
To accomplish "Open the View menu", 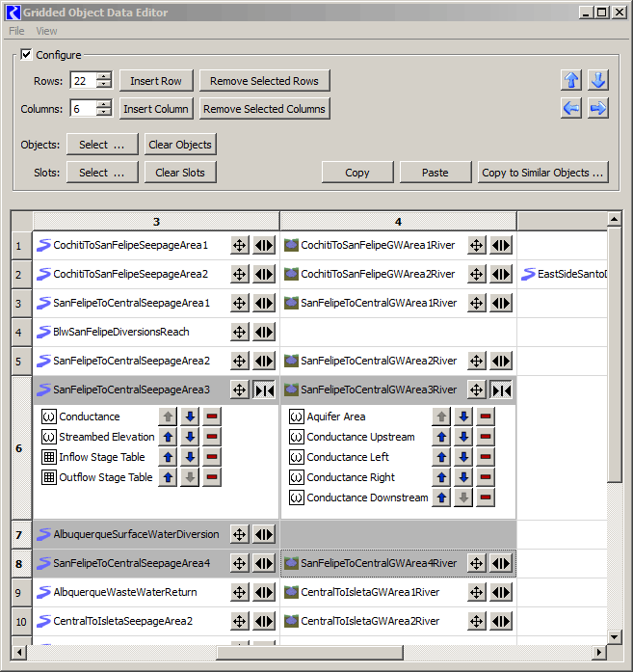I will [x=46, y=31].
